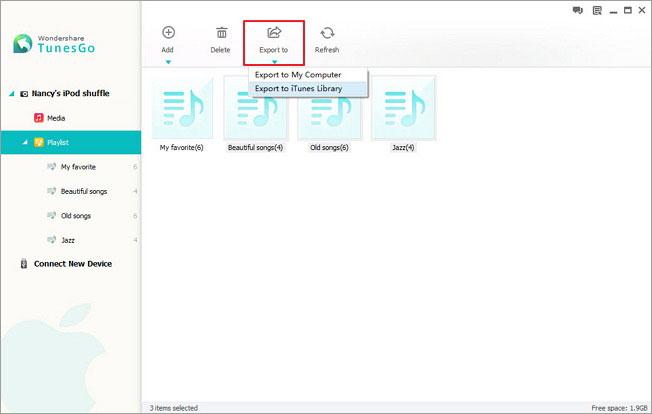
Task: Click the feedback chat icon in title bar
Action: [577, 10]
